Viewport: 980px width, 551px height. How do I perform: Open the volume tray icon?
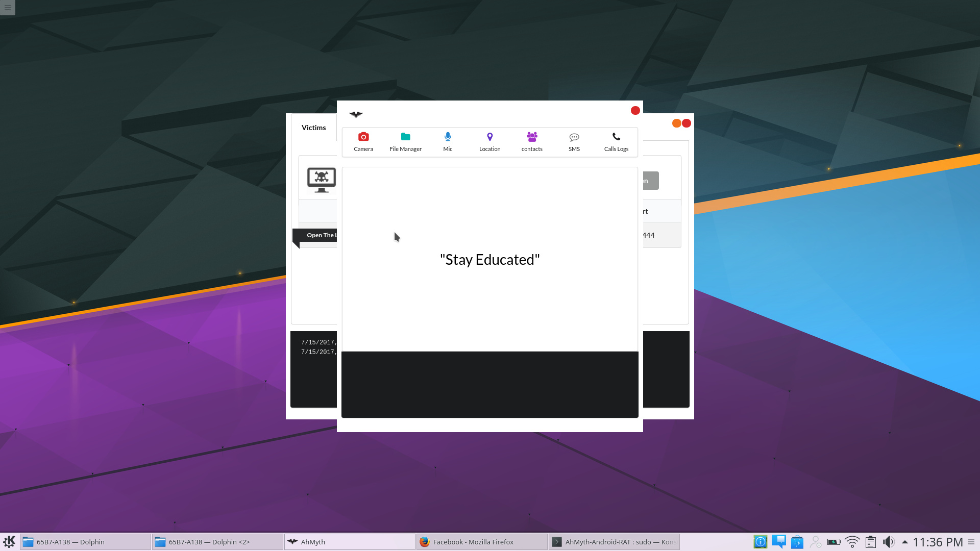click(888, 542)
